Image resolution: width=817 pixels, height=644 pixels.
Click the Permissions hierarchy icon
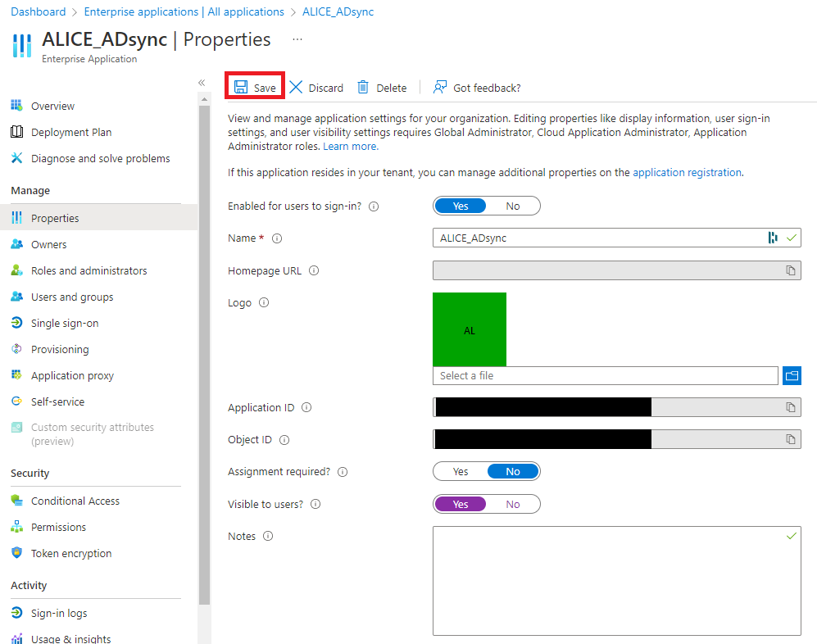(16, 526)
